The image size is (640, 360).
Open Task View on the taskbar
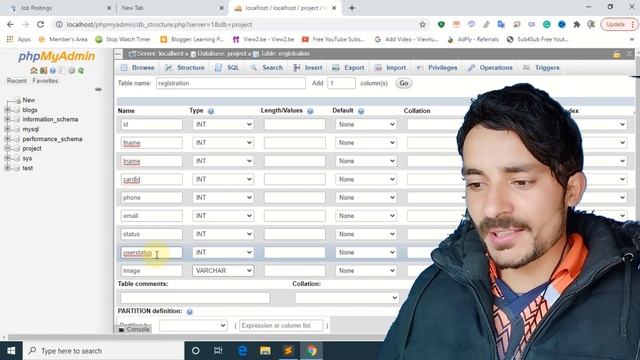coord(218,351)
